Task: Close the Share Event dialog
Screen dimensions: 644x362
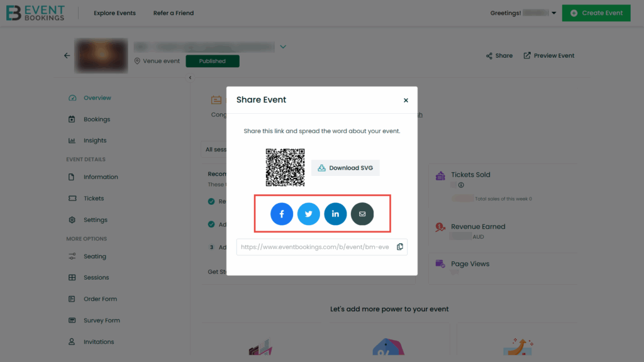Action: 406,100
